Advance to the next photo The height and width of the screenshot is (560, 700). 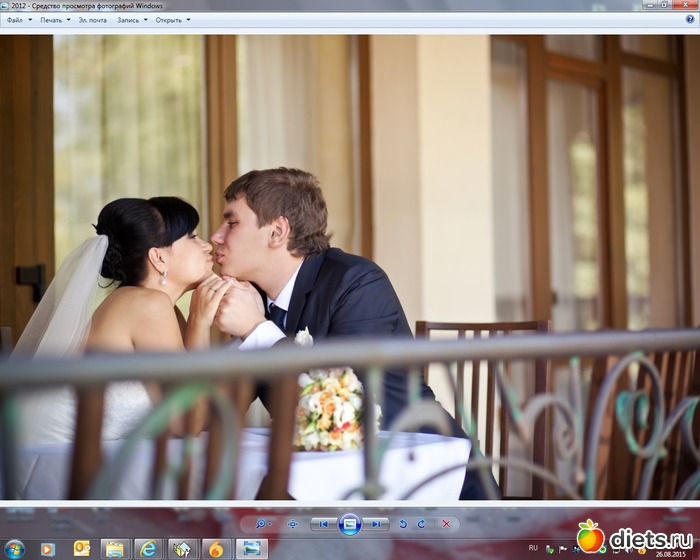point(375,524)
